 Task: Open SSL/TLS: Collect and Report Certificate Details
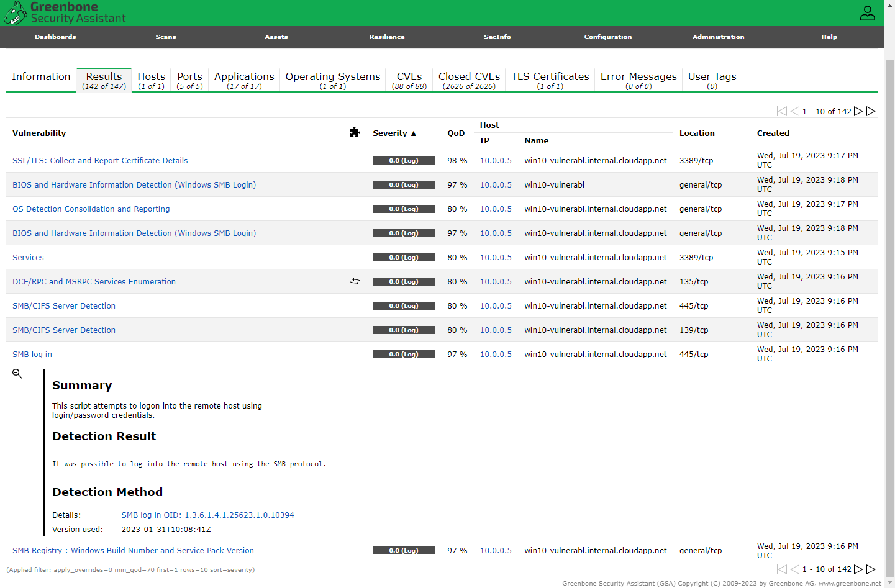(x=100, y=160)
